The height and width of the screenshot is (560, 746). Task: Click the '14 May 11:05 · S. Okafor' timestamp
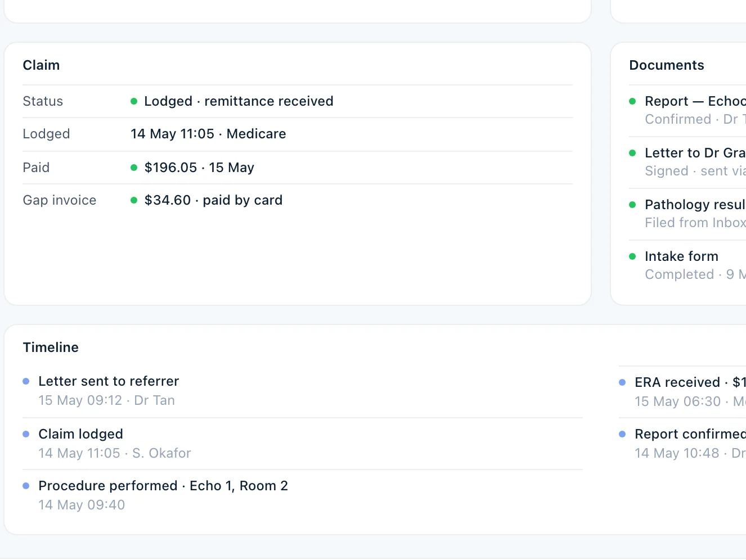point(115,453)
